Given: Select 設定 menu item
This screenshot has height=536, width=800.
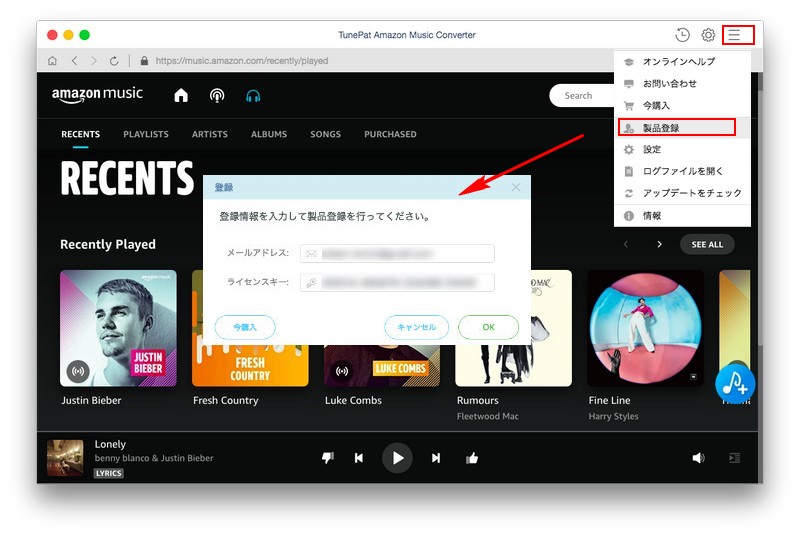Looking at the screenshot, I should tap(682, 149).
